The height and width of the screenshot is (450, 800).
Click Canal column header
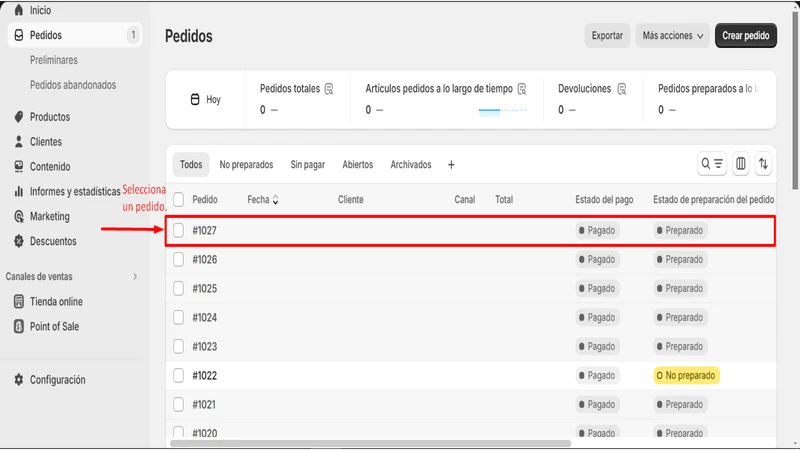click(x=465, y=200)
